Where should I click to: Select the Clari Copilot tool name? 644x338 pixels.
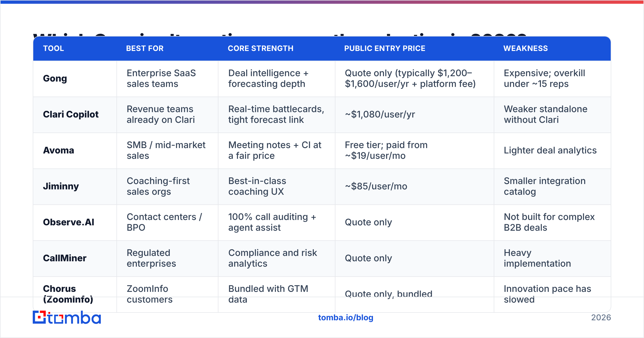(x=71, y=115)
